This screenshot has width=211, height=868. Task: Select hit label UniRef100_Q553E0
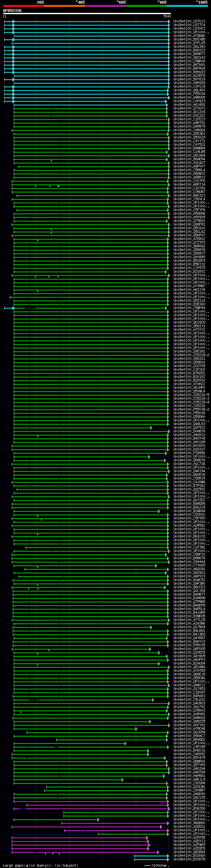point(190,134)
